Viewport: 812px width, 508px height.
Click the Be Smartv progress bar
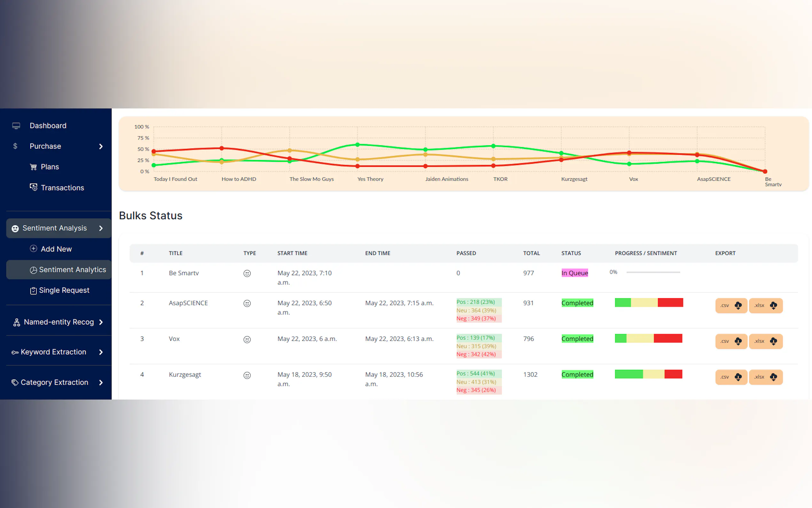click(652, 272)
